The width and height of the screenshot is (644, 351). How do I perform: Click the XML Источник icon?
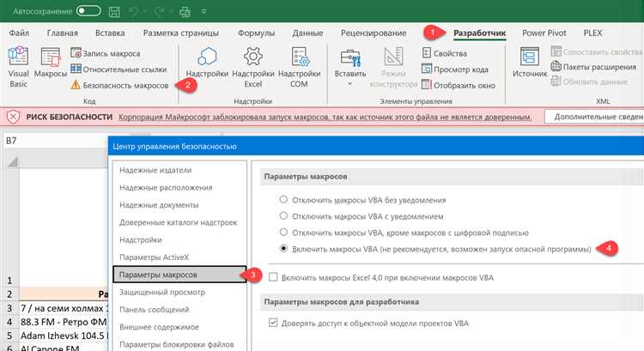530,63
